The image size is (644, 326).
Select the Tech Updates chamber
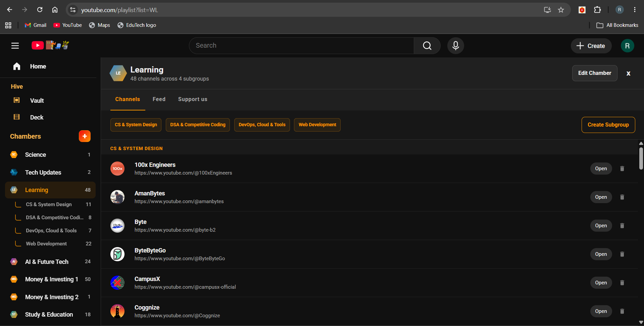(x=50, y=172)
